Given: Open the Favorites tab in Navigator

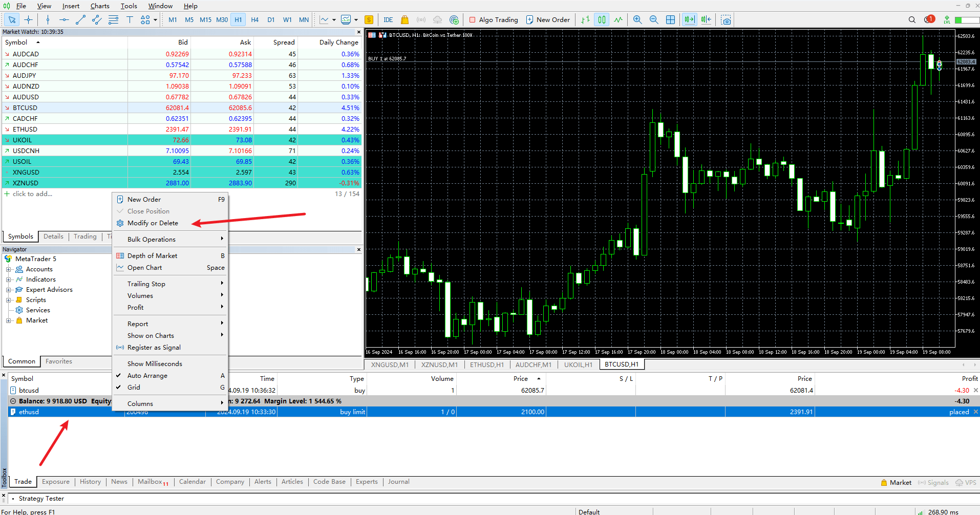Looking at the screenshot, I should tap(59, 361).
